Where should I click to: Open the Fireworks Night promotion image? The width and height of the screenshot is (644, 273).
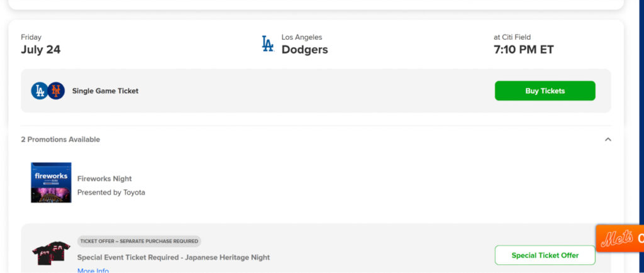tap(52, 182)
